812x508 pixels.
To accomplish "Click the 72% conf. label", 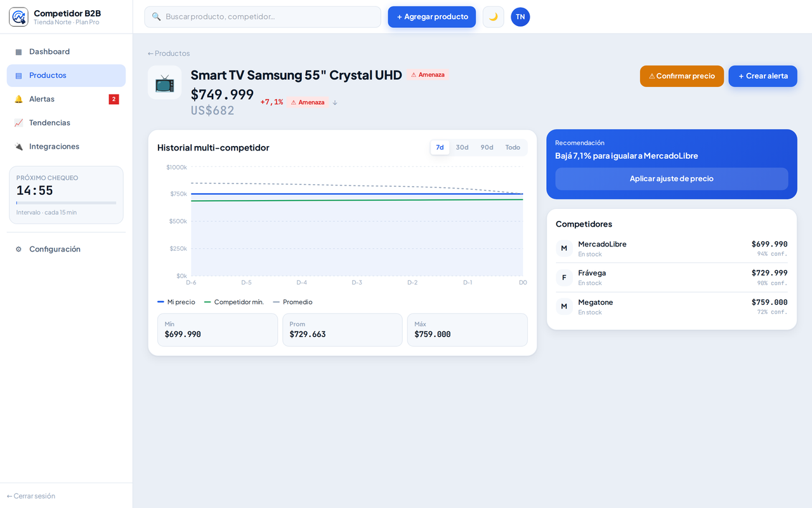I will point(772,312).
